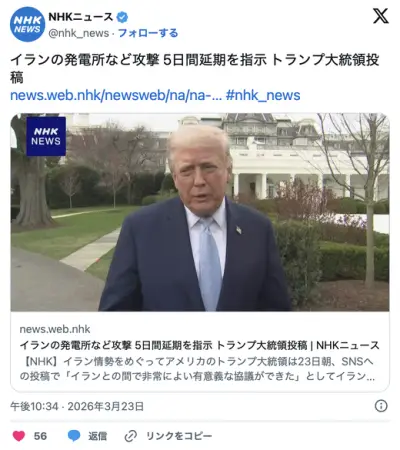
Task: Click the NHKニュース account name
Action: tap(81, 17)
